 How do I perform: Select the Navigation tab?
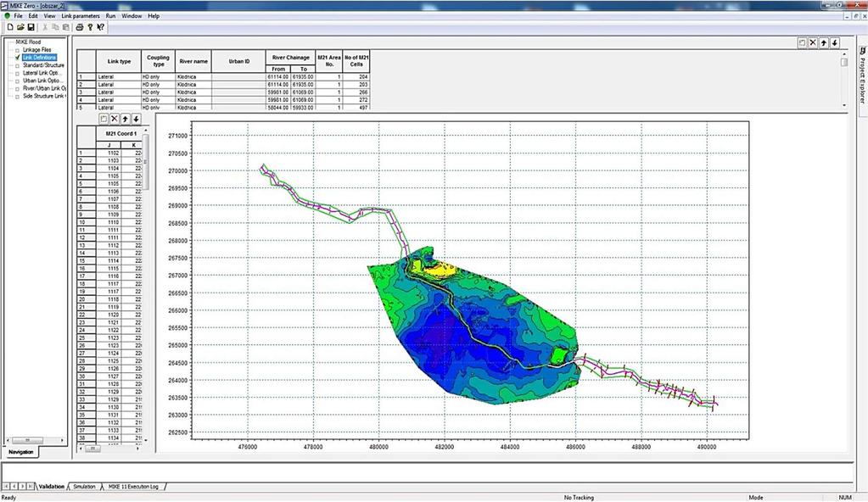pos(21,452)
